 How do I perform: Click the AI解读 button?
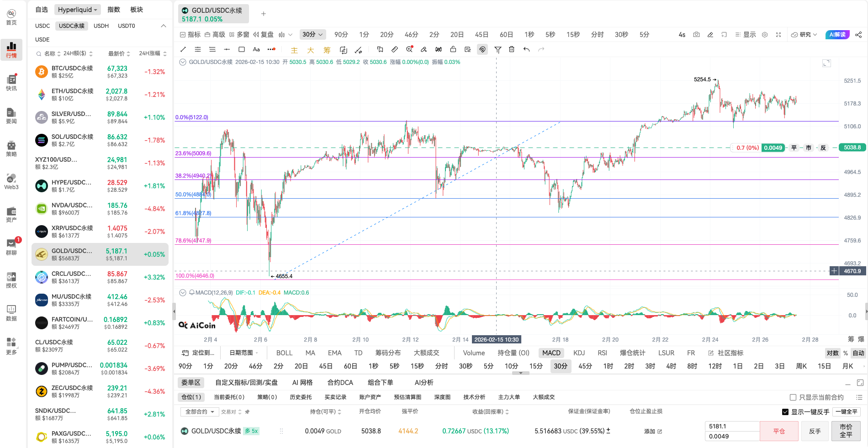pos(837,35)
